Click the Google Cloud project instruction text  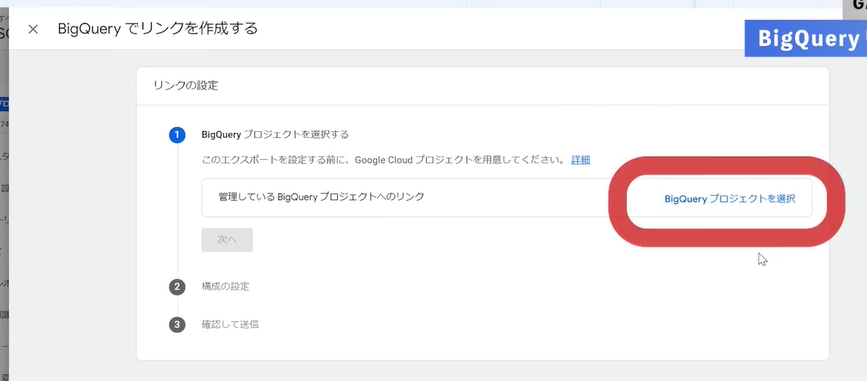tap(384, 160)
